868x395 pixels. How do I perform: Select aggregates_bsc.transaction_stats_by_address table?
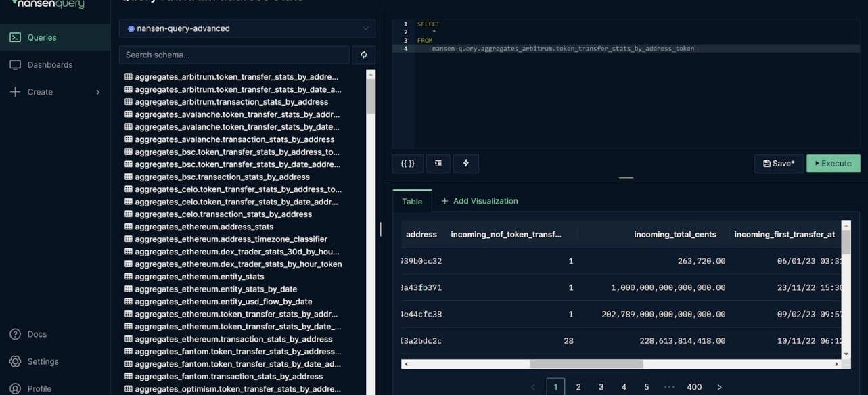[x=217, y=177]
